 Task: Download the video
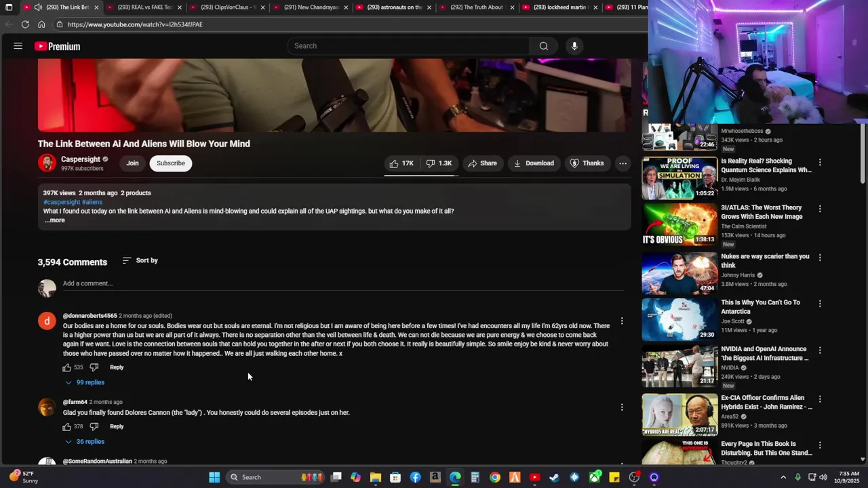[534, 163]
